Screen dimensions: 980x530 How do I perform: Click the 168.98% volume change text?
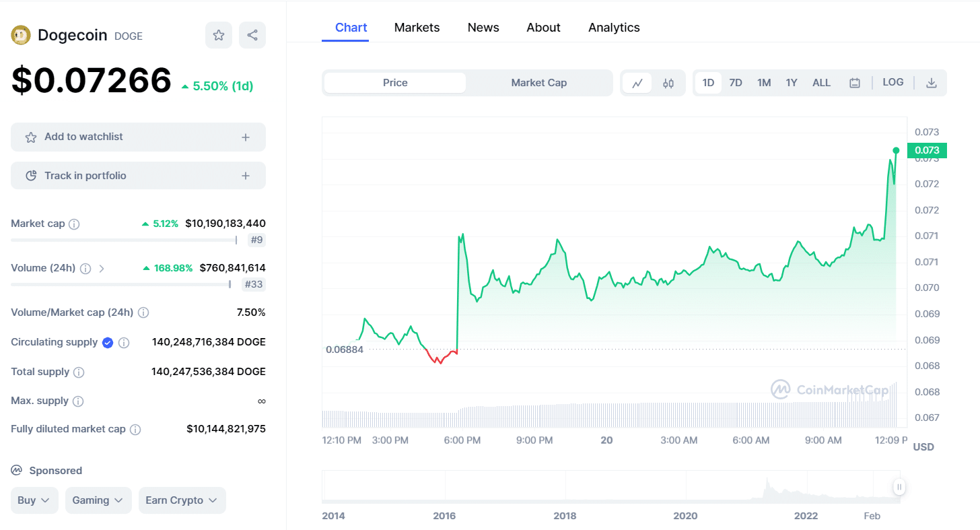click(x=168, y=268)
